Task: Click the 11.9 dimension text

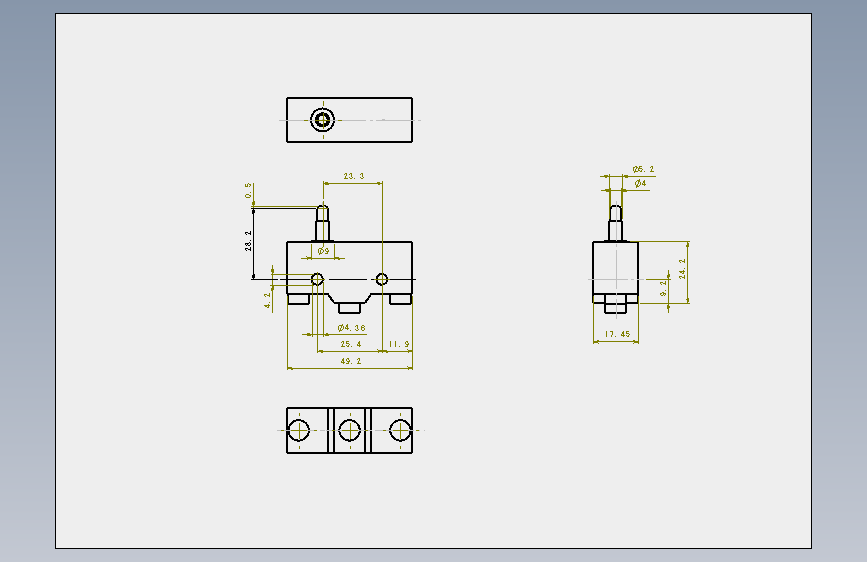Action: tap(399, 344)
